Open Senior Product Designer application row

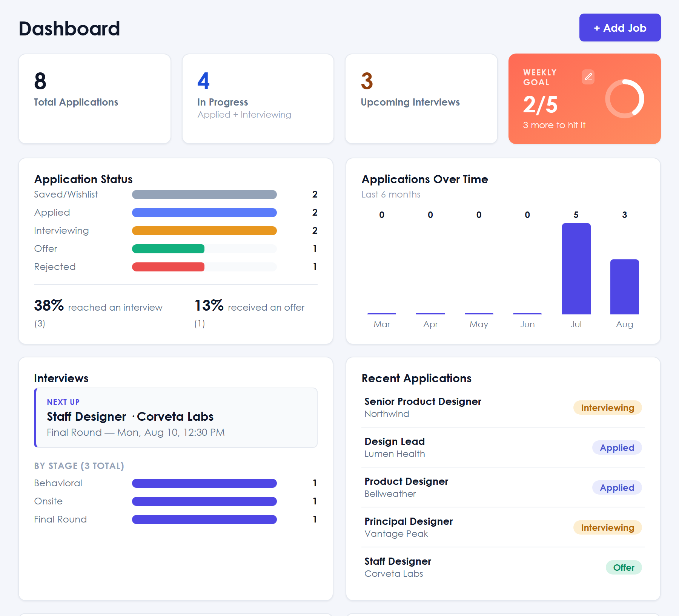coord(503,408)
